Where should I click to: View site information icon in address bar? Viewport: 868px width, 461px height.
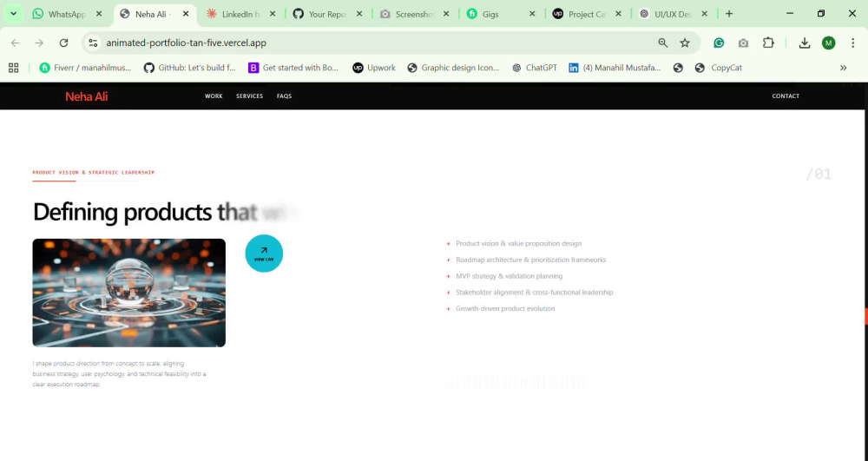point(93,43)
